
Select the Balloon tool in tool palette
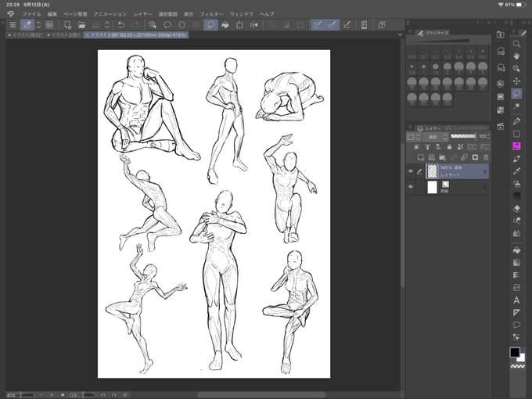[x=516, y=325]
